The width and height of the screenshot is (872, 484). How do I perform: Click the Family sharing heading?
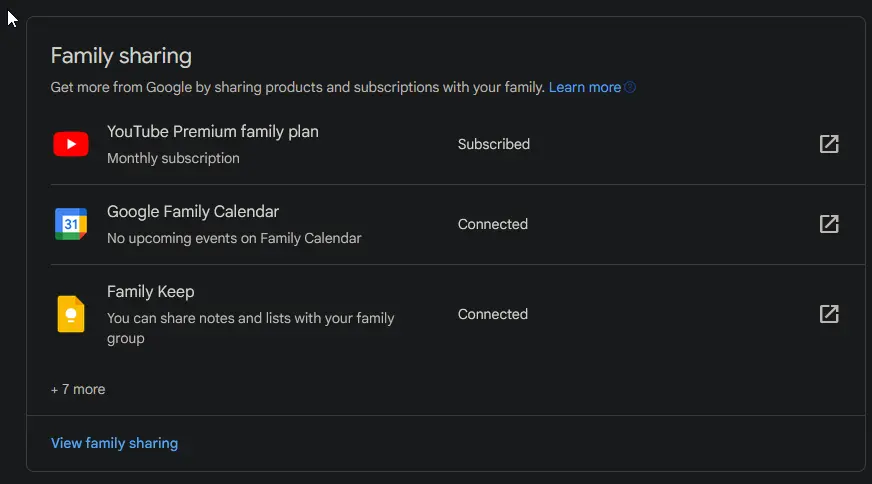pyautogui.click(x=121, y=56)
